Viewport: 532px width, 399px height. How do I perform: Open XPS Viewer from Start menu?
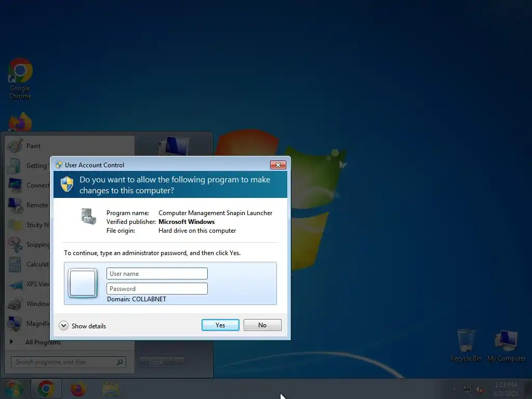28,284
